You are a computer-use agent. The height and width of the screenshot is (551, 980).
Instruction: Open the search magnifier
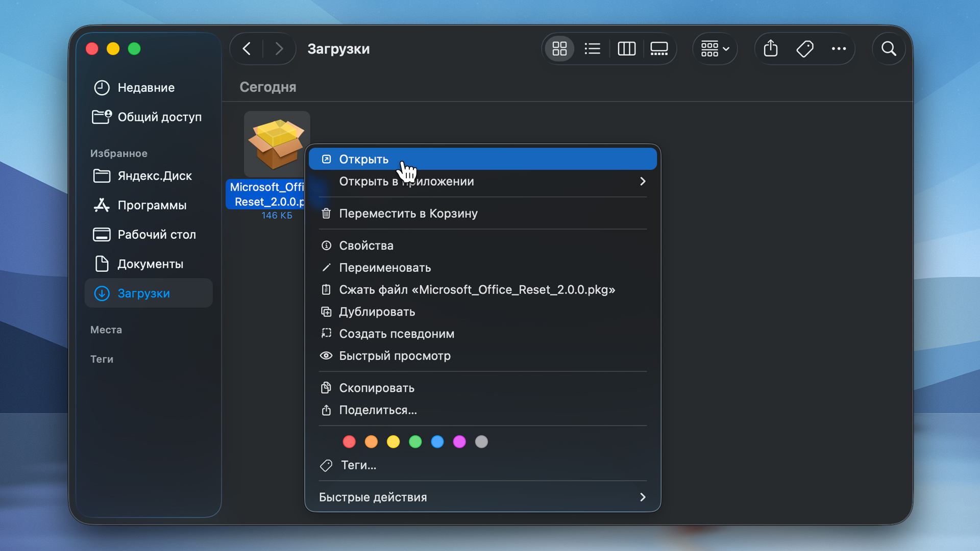[889, 49]
